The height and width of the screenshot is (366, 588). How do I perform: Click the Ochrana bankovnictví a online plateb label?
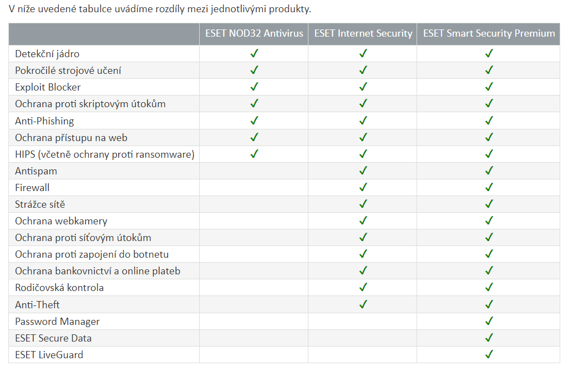pyautogui.click(x=98, y=271)
